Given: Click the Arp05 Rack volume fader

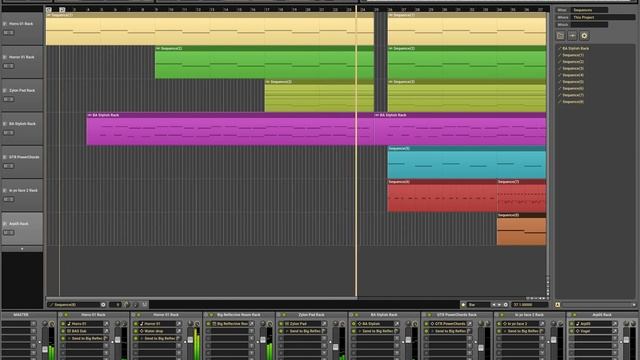Looking at the screenshot, I should pyautogui.click(x=626, y=340).
